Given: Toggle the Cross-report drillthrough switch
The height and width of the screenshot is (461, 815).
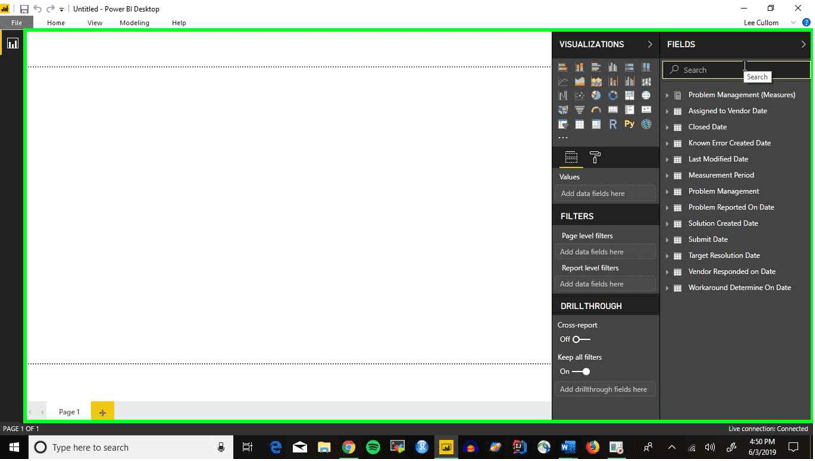Looking at the screenshot, I should point(581,339).
